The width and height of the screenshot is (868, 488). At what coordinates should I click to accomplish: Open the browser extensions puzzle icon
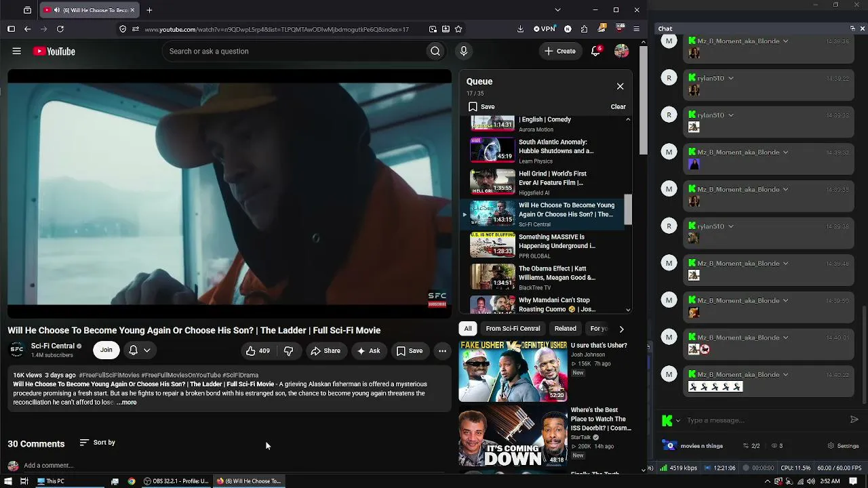584,29
